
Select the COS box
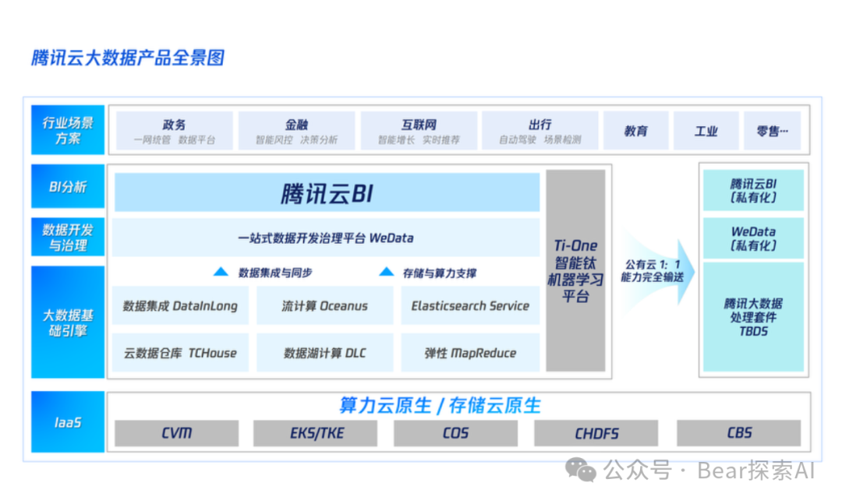(456, 432)
